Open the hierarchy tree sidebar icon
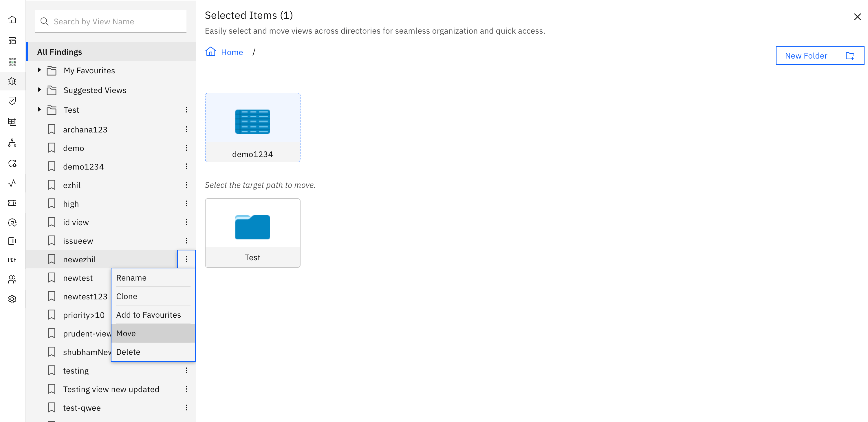 pos(12,143)
